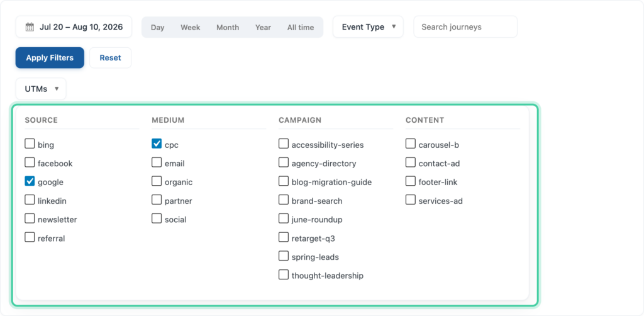644x316 pixels.
Task: Select the Year period tab
Action: (263, 28)
